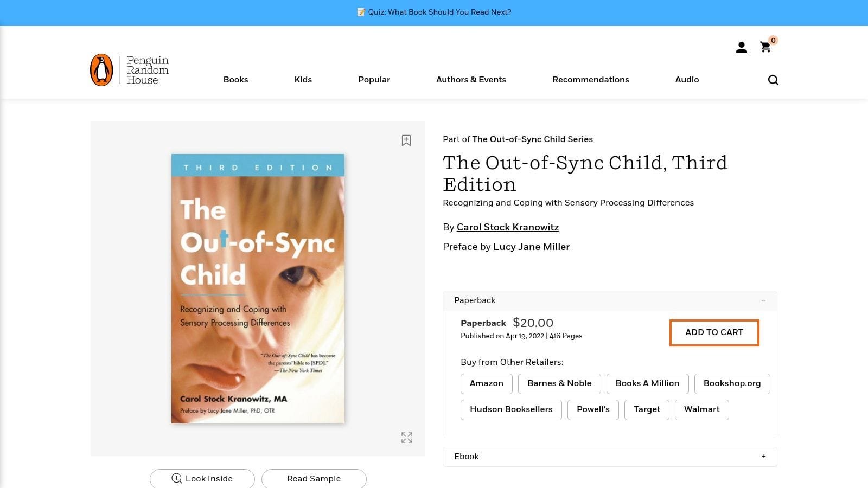The width and height of the screenshot is (868, 488).
Task: Open the Look Inside preview
Action: point(202,478)
